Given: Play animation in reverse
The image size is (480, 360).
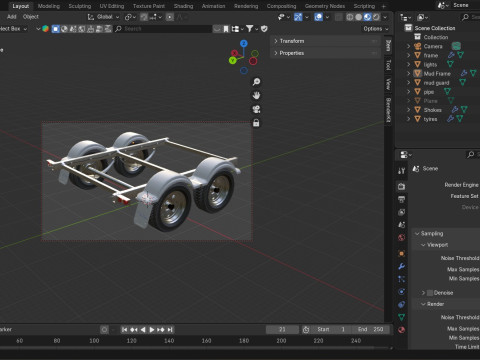Looking at the screenshot, I should (x=143, y=329).
